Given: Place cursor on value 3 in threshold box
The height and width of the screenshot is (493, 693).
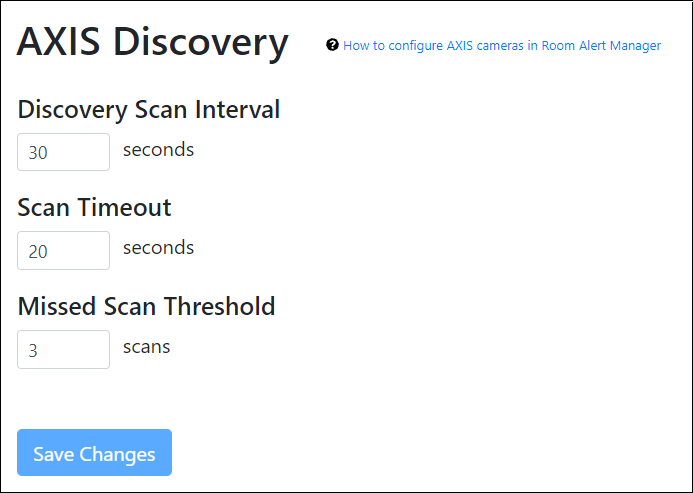Looking at the screenshot, I should [x=33, y=350].
